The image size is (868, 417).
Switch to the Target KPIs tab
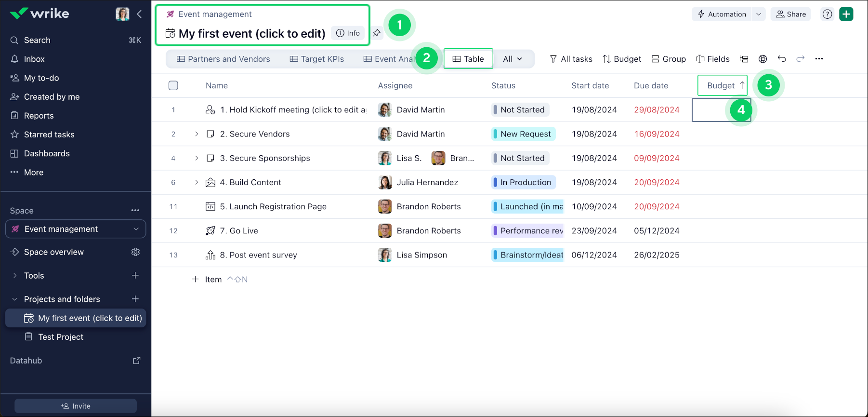coord(317,59)
